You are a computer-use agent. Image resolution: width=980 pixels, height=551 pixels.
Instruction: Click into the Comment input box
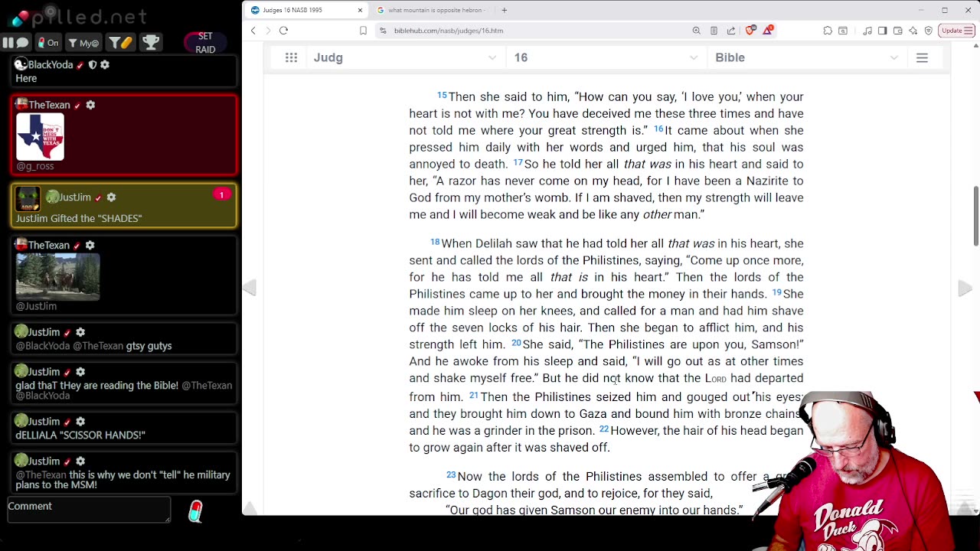89,510
